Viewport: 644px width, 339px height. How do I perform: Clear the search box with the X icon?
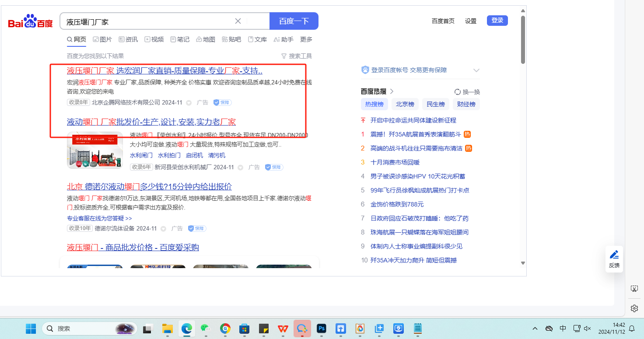click(x=238, y=21)
